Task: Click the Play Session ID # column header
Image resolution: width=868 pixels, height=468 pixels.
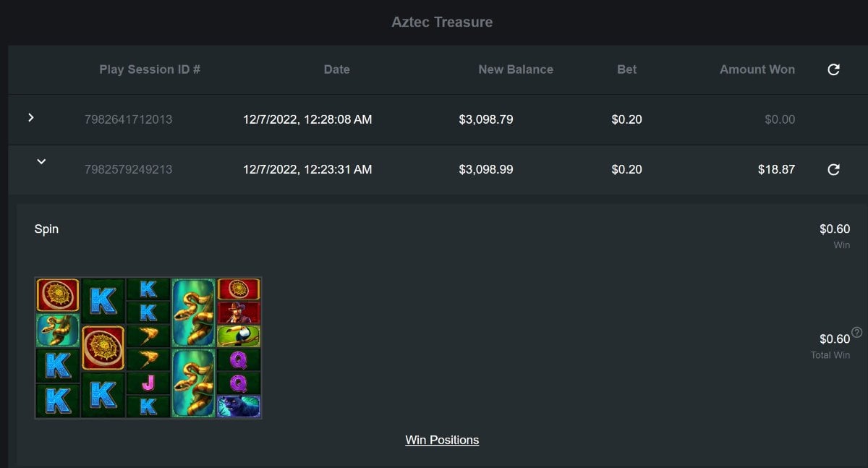Action: (x=150, y=69)
